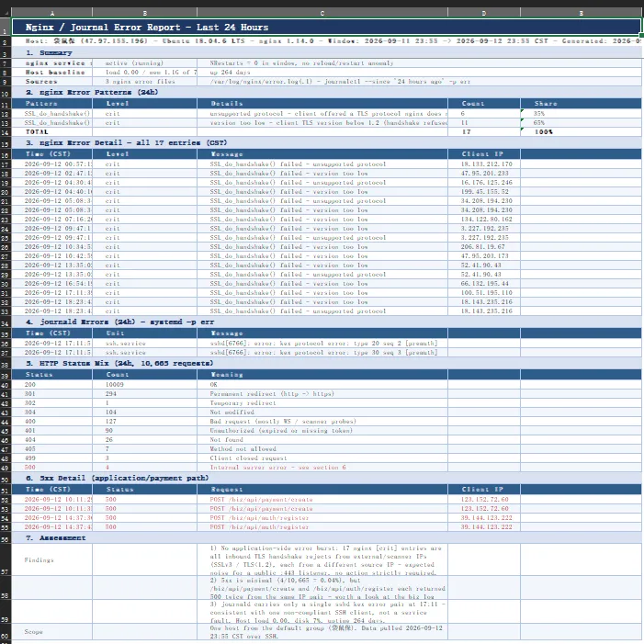Image resolution: width=644 pixels, height=644 pixels.
Task: Select row 49 header
Action: (6, 468)
